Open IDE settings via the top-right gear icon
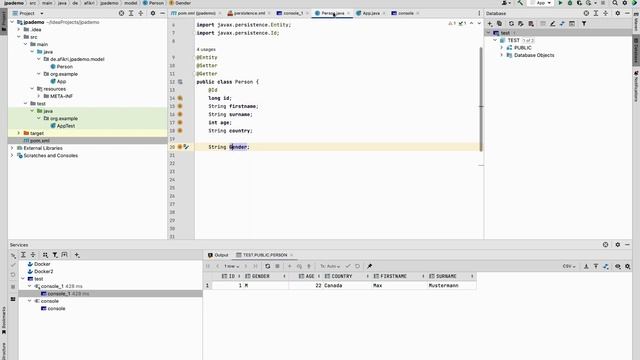Screen dimensions: 640x360 (x=624, y=3)
